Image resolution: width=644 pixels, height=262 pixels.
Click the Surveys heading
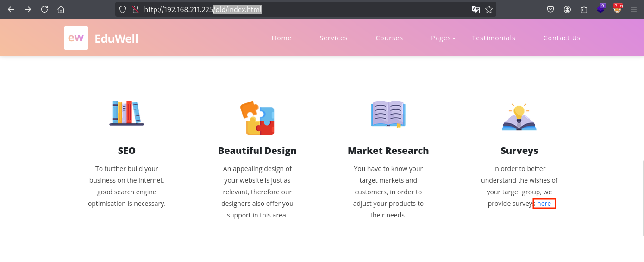click(519, 151)
